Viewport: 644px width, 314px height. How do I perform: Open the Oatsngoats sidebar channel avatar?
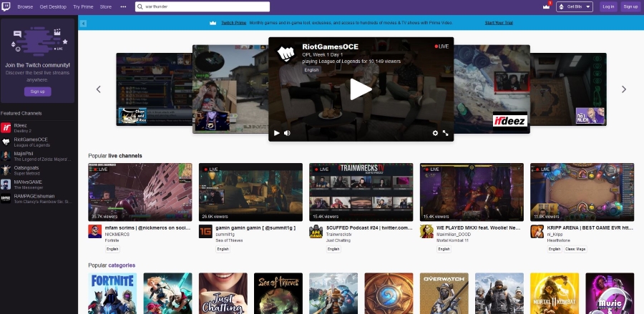click(6, 170)
